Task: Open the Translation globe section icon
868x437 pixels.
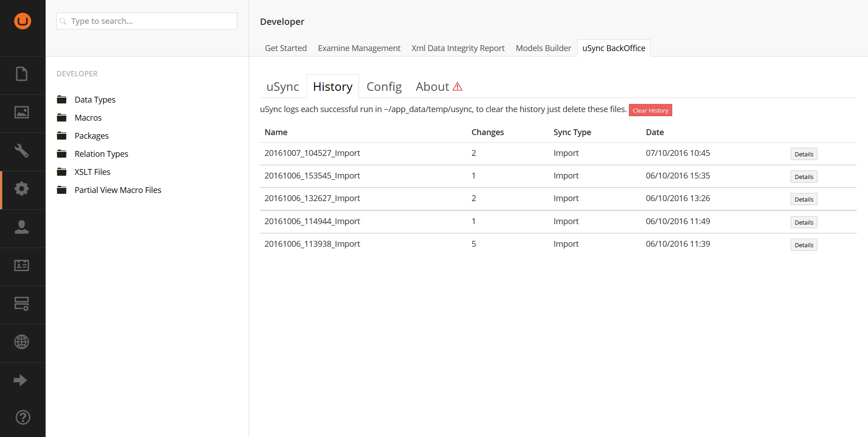Action: (x=22, y=342)
